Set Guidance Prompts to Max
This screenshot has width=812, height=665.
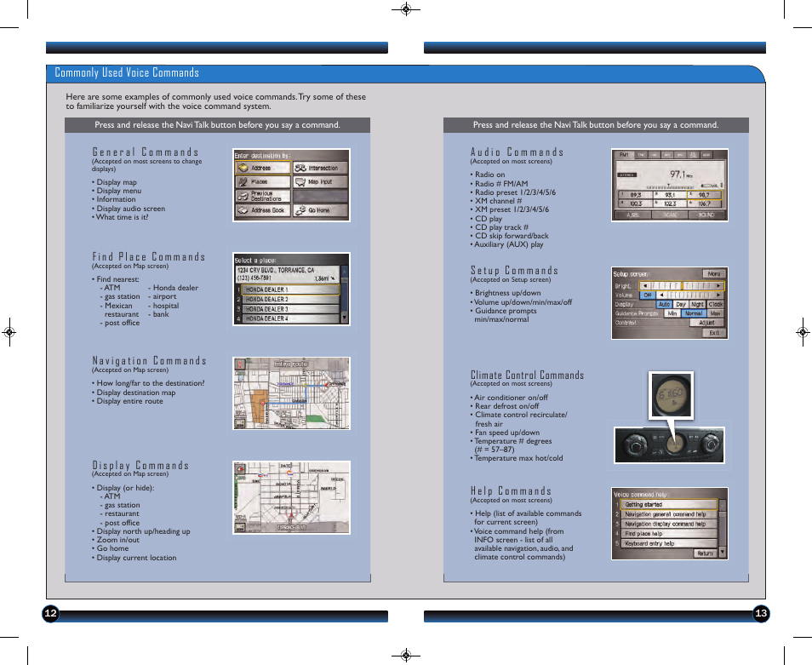tap(715, 313)
